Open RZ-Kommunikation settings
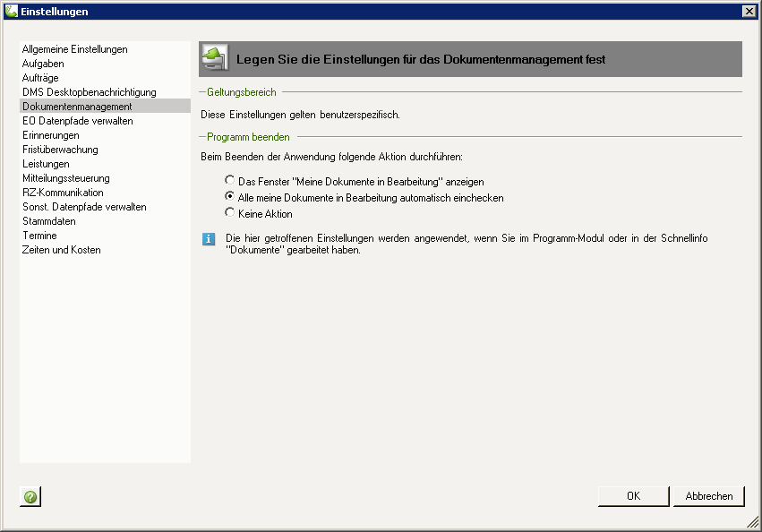This screenshot has height=532, width=762. pyautogui.click(x=63, y=193)
